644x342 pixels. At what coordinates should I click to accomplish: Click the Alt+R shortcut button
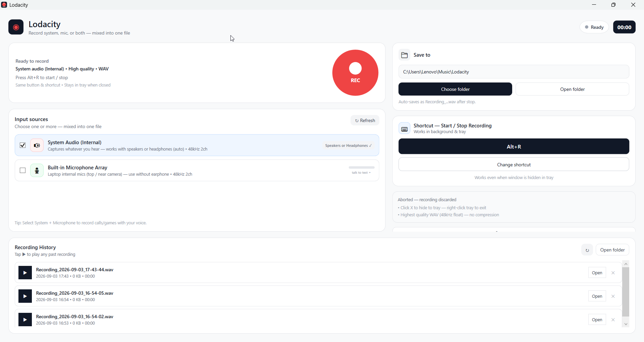click(x=514, y=147)
